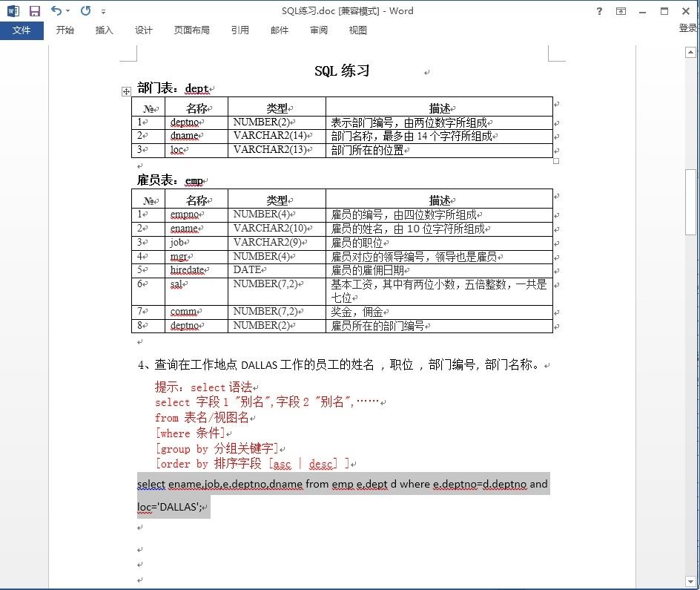Open the 邮件 Mailings tab

[280, 30]
